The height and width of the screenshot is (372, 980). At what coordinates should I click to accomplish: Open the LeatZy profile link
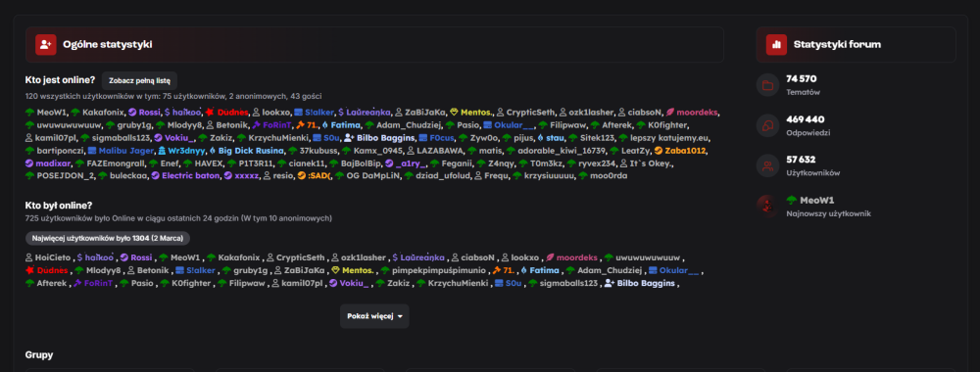636,151
